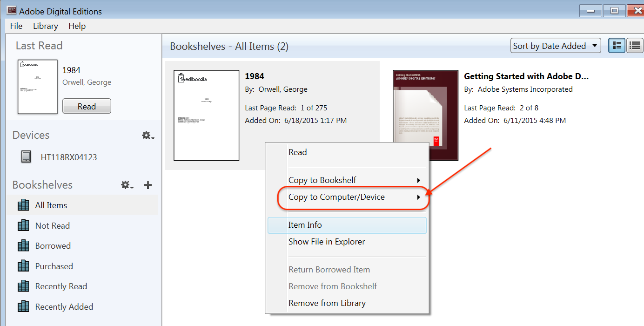Image resolution: width=644 pixels, height=326 pixels.
Task: Click By Orwell, George in the bookshelf
Action: click(x=276, y=89)
